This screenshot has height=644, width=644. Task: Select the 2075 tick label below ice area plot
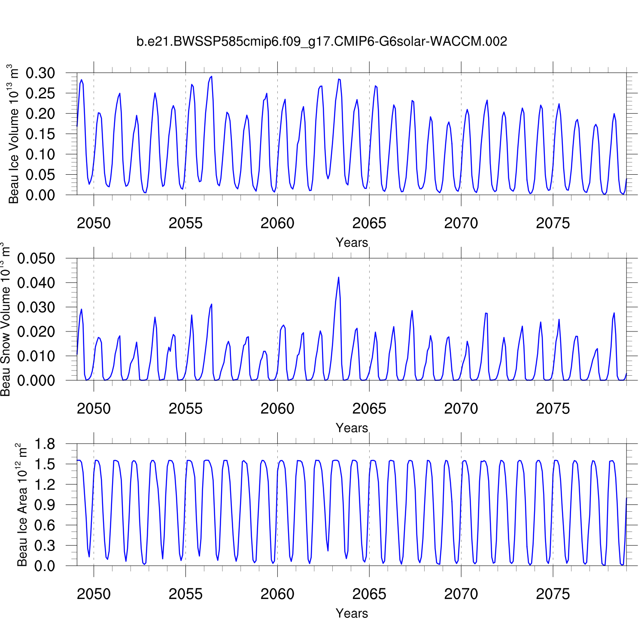click(553, 594)
